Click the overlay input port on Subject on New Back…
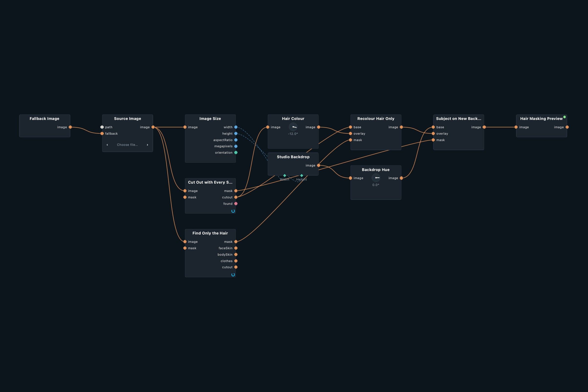 pyautogui.click(x=433, y=134)
